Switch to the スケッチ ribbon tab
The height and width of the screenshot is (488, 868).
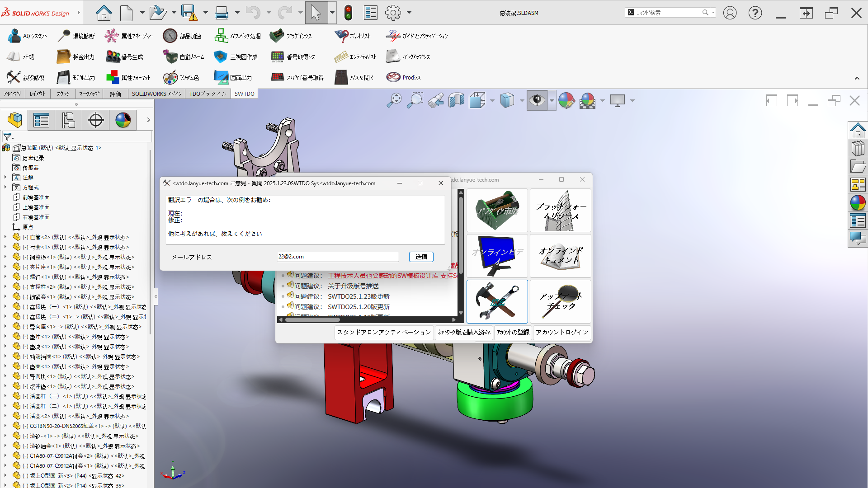[63, 94]
